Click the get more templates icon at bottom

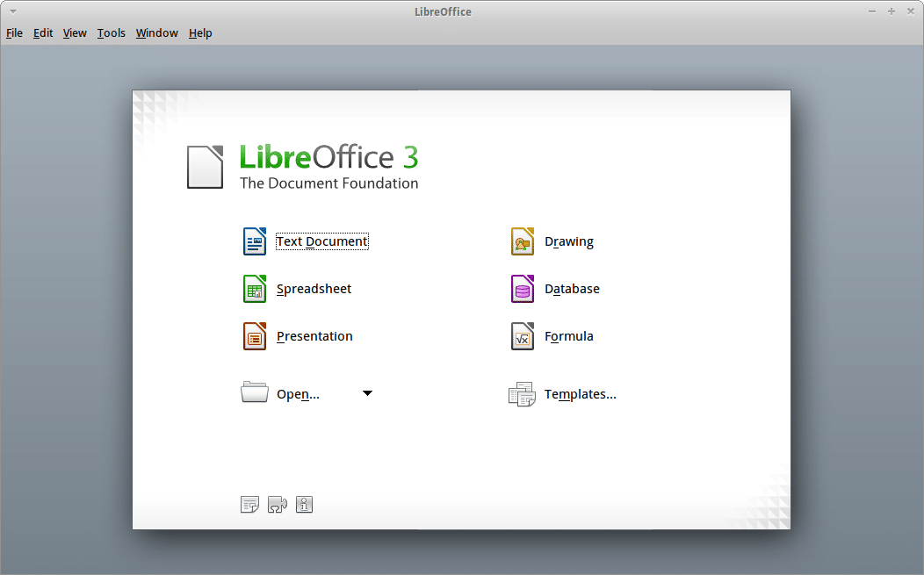pyautogui.click(x=249, y=504)
